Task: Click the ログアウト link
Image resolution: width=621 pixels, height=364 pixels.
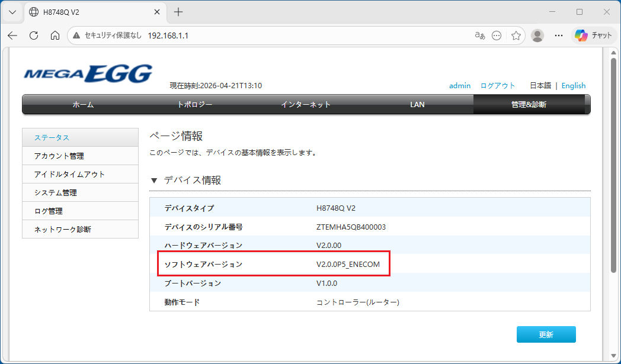Action: point(498,85)
